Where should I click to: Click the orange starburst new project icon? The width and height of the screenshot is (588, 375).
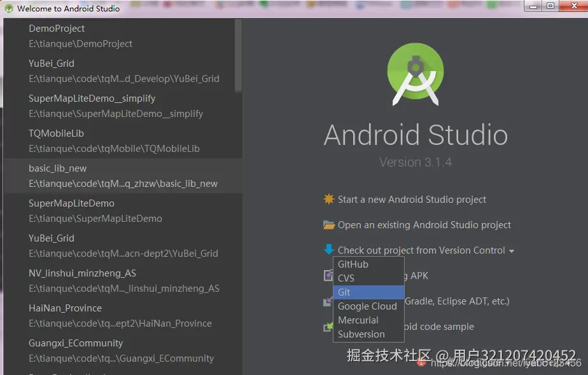point(328,199)
